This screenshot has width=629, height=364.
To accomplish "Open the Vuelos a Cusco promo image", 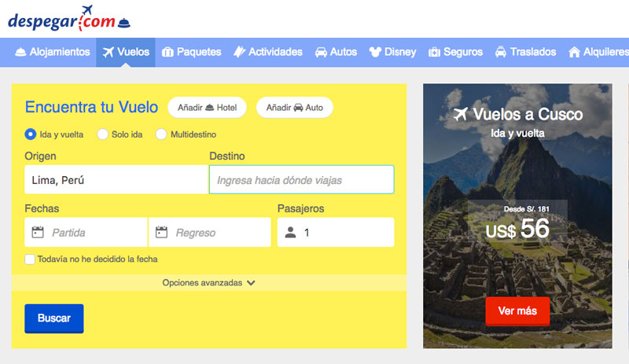I will click(517, 216).
